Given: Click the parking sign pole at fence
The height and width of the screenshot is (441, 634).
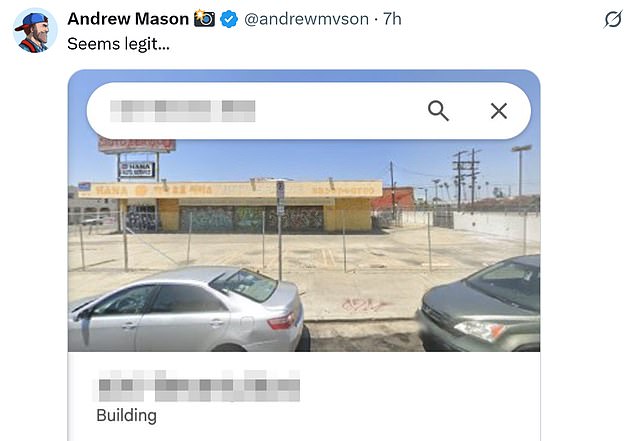Looking at the screenshot, I should click(280, 230).
